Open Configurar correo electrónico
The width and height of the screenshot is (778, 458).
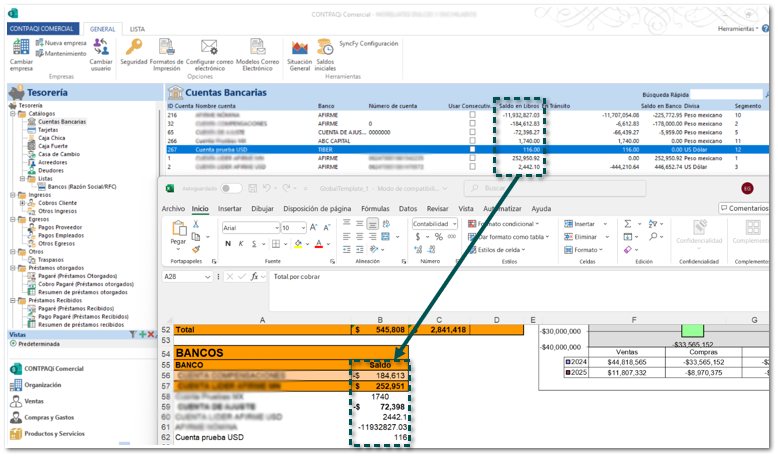(208, 48)
